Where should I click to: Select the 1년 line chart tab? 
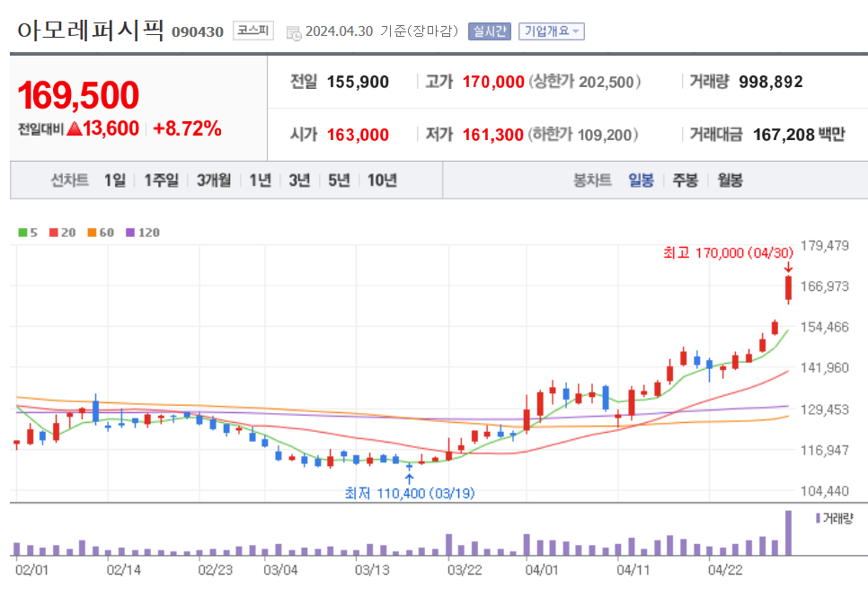point(261,180)
